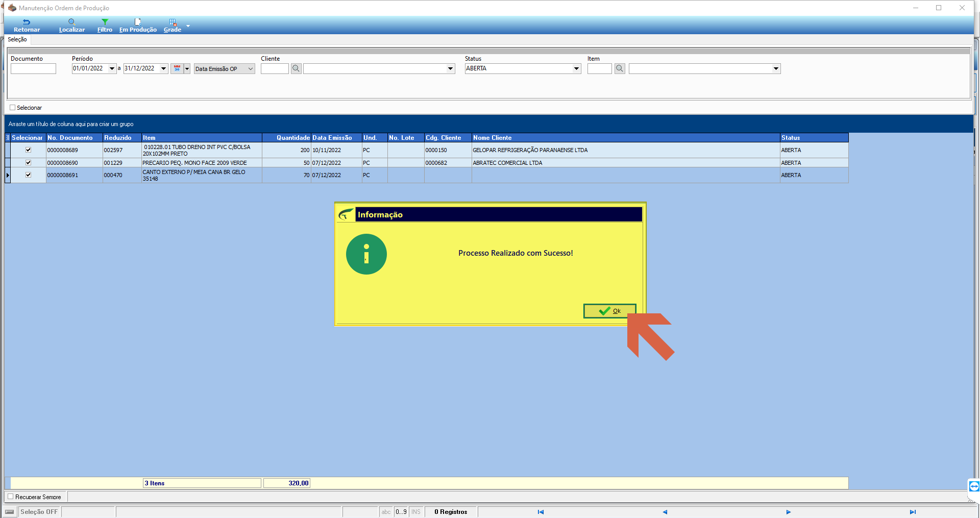Expand the Grade dropdown arrow
Image resolution: width=980 pixels, height=518 pixels.
(x=188, y=26)
